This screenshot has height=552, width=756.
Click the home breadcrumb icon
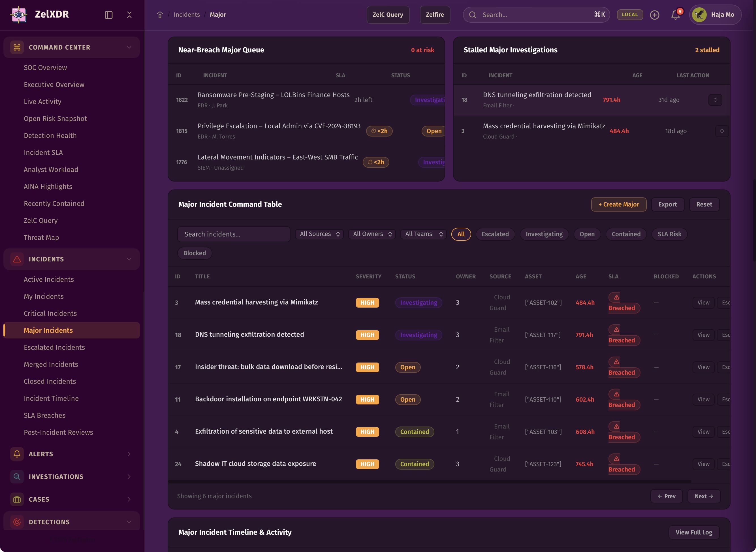tap(160, 15)
